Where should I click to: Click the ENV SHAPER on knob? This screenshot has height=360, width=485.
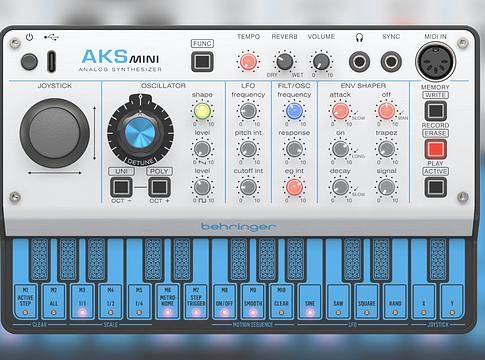(x=340, y=149)
